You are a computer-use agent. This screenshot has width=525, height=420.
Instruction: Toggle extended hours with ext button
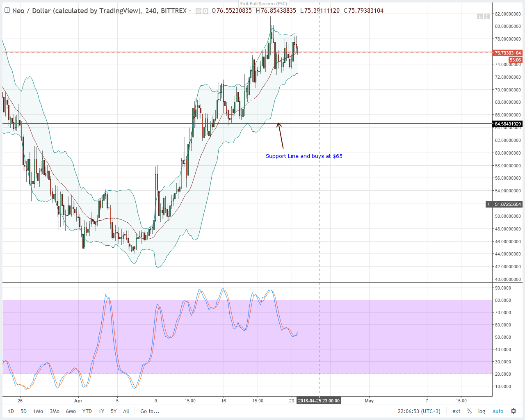(x=456, y=411)
